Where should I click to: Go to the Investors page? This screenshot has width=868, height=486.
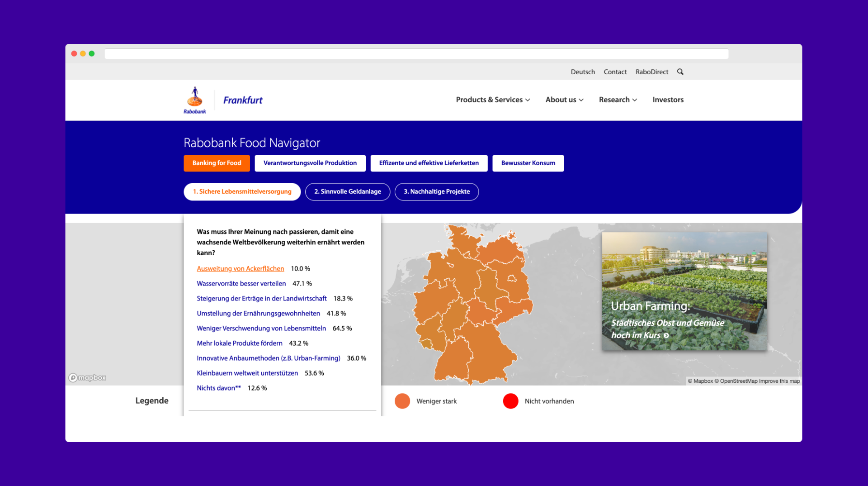pos(668,100)
